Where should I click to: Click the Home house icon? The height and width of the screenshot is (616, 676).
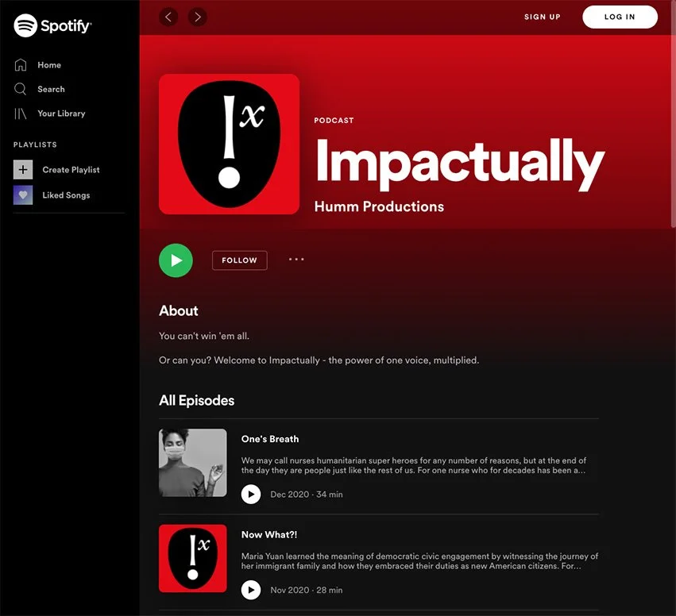point(21,65)
